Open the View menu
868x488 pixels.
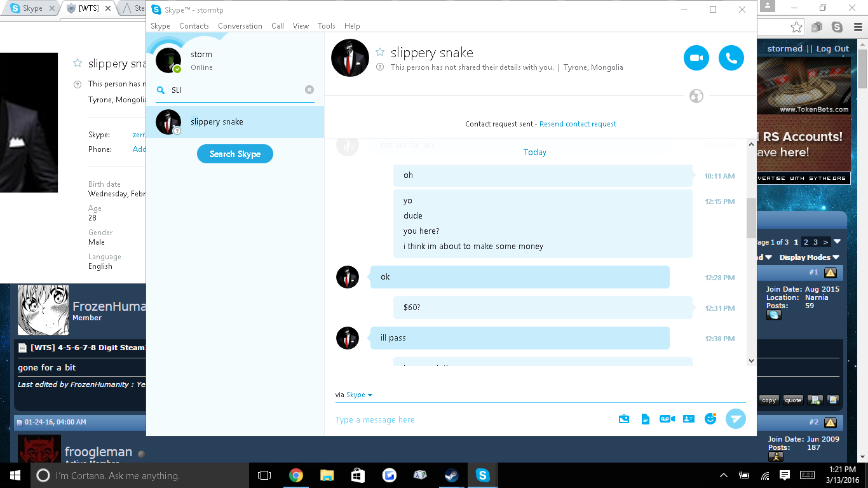tap(301, 26)
